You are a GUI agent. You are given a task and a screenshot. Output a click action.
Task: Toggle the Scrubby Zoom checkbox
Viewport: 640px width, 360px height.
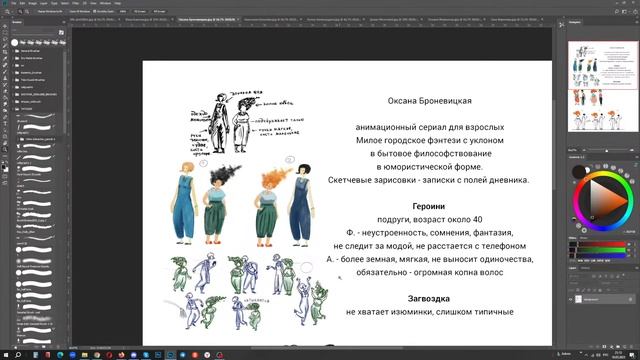[95, 11]
